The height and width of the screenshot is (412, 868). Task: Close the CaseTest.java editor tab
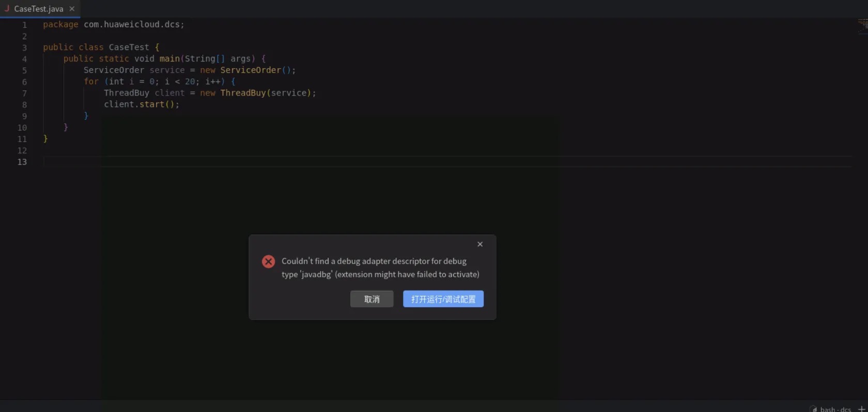coord(72,9)
